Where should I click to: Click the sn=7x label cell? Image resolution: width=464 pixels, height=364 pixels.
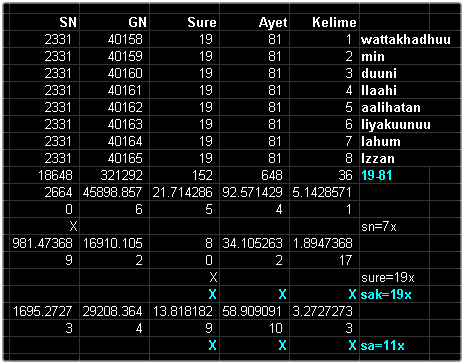pos(379,227)
